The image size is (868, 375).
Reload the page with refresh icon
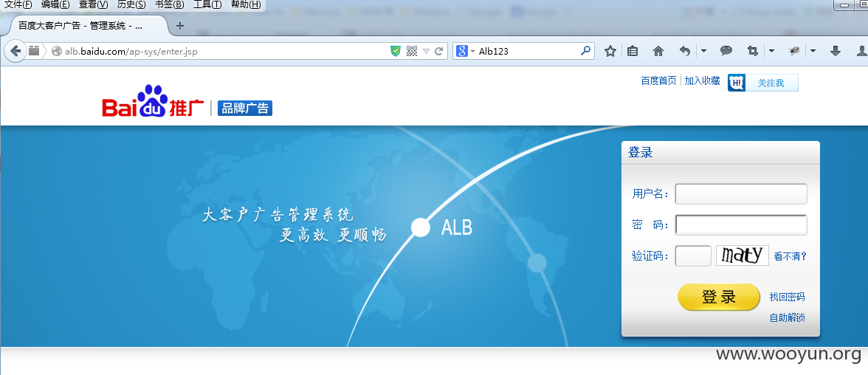pyautogui.click(x=439, y=52)
